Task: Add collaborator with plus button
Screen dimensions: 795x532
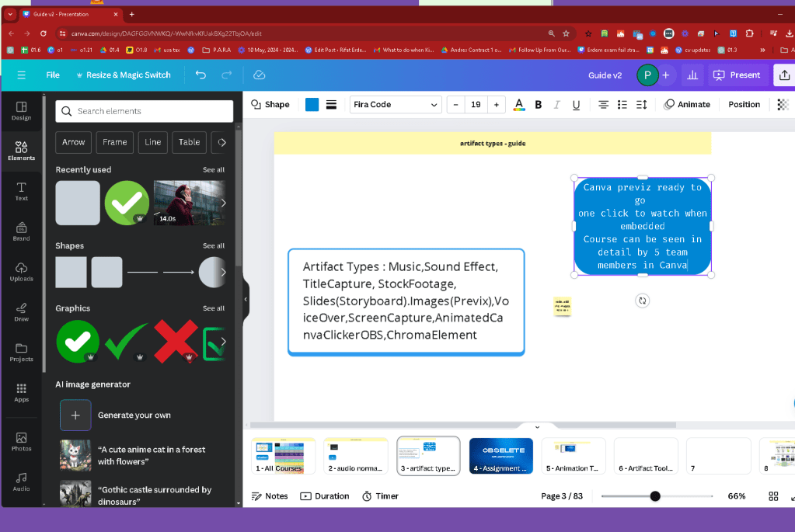Action: [666, 75]
